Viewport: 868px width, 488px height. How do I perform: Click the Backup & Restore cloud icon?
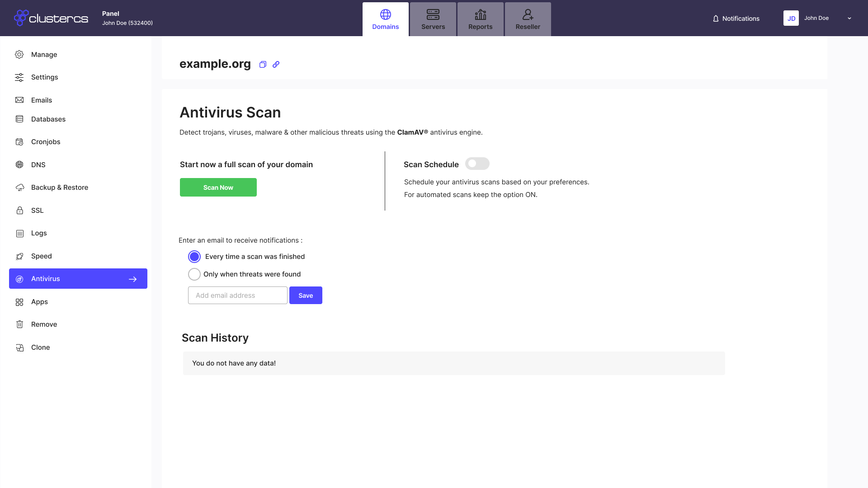[19, 188]
